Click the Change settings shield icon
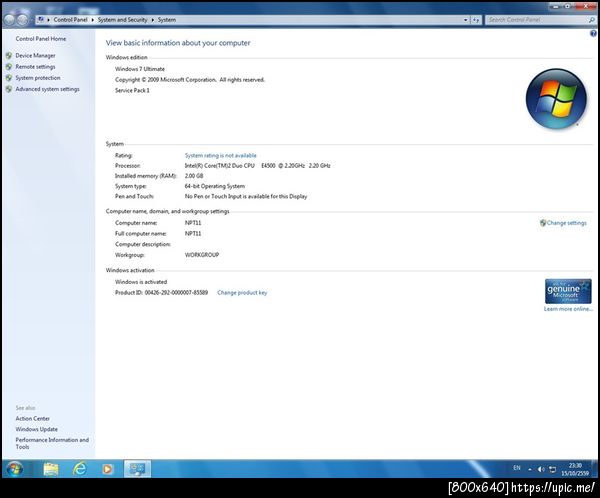 point(543,223)
